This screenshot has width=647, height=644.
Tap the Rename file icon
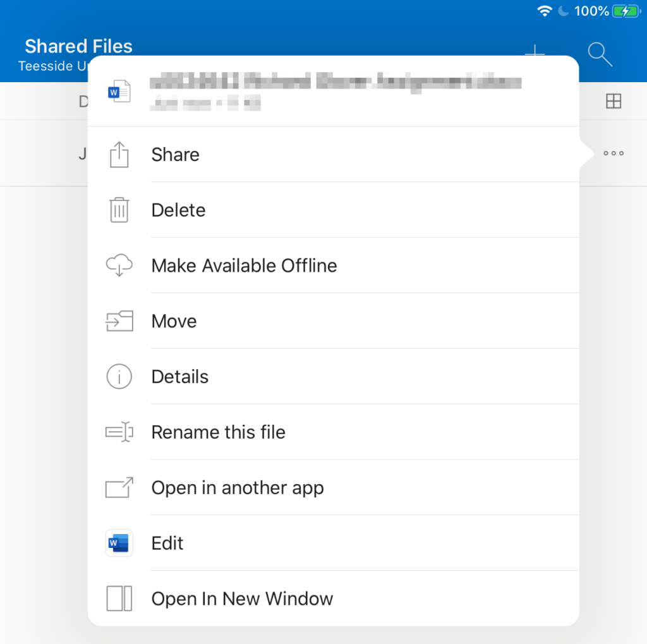click(x=119, y=432)
